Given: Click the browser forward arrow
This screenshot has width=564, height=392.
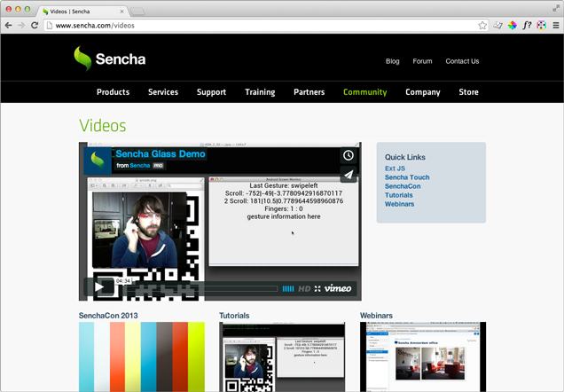Looking at the screenshot, I should click(x=21, y=25).
